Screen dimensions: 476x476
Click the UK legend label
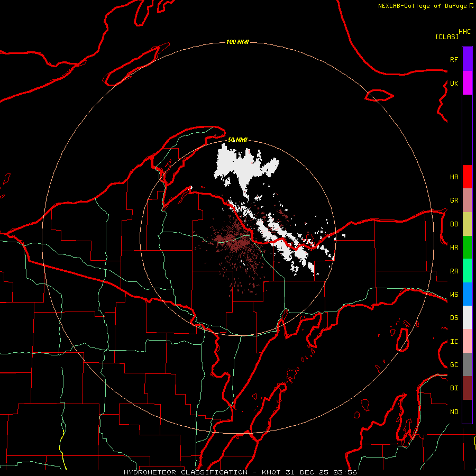454,83
